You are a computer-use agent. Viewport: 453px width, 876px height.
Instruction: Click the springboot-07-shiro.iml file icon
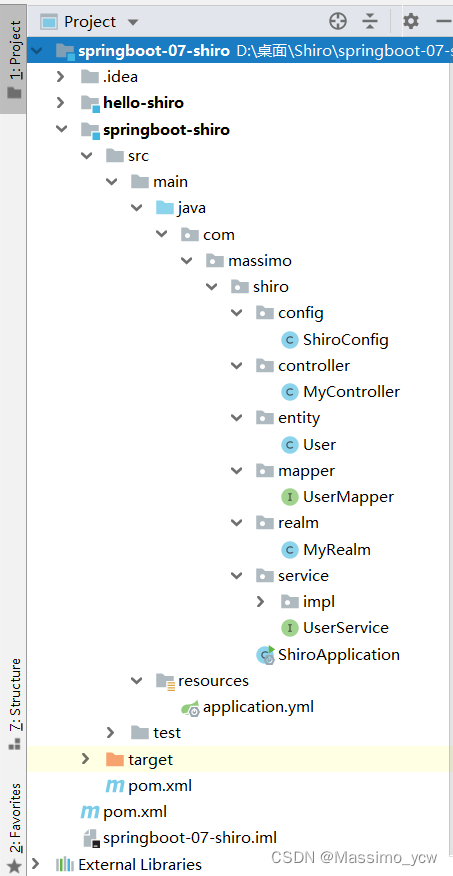coord(90,838)
